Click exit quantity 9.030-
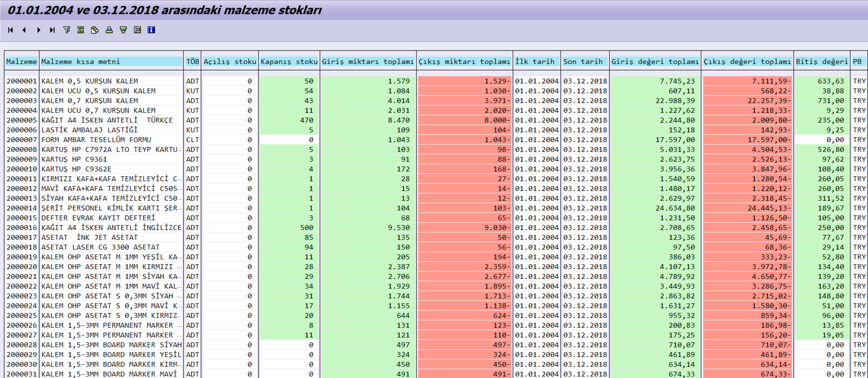 click(497, 228)
